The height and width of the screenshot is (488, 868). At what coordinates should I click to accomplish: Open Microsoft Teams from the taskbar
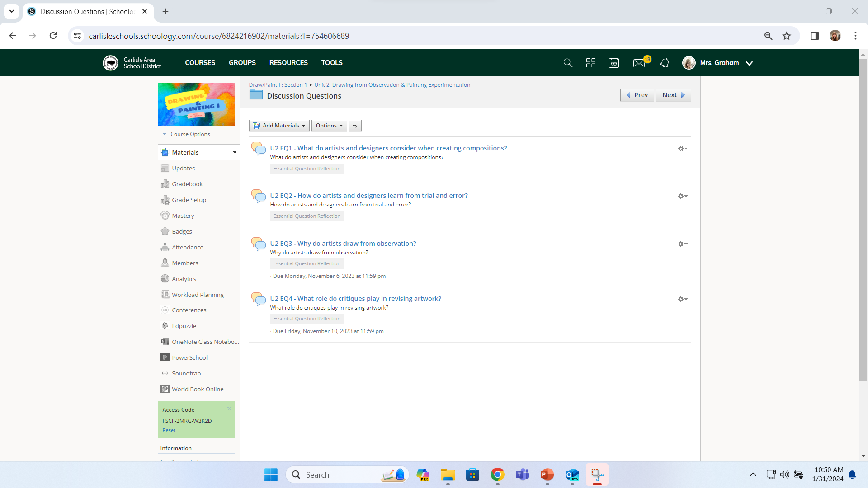[522, 475]
